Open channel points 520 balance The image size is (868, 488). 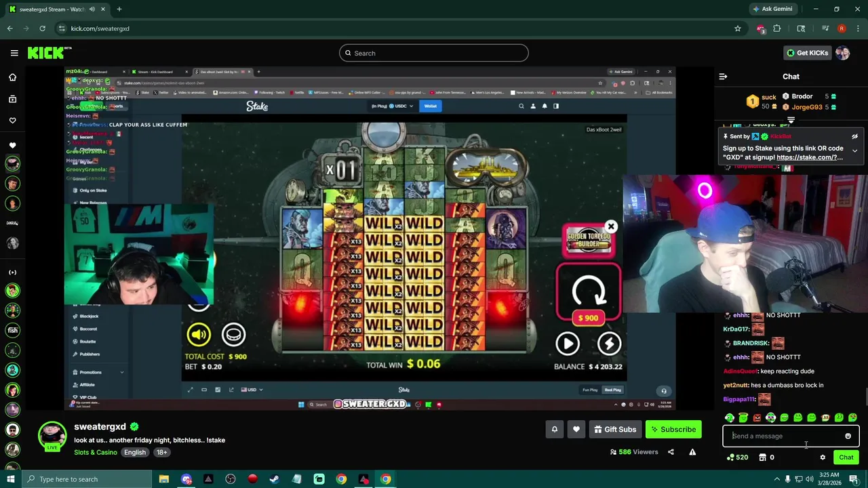click(x=737, y=457)
